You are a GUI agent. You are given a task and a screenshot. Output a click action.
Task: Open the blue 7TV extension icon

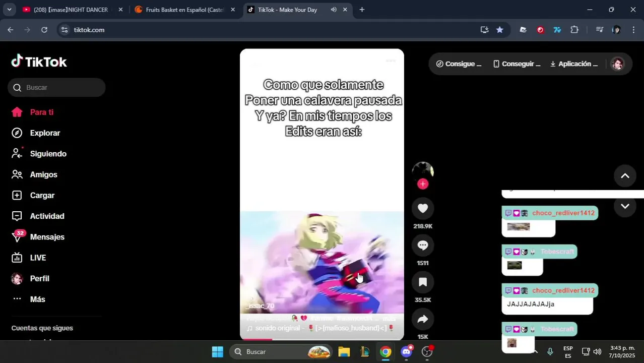point(557,30)
